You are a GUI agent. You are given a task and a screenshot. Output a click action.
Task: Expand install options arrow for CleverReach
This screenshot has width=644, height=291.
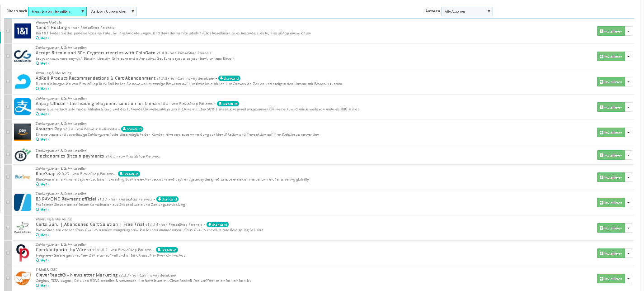(x=629, y=279)
